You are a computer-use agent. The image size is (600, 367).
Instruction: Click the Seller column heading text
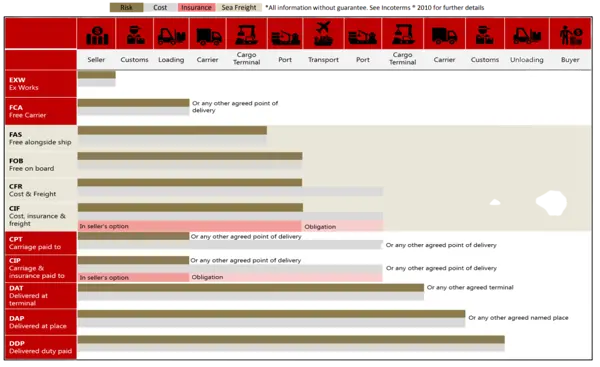click(x=96, y=59)
